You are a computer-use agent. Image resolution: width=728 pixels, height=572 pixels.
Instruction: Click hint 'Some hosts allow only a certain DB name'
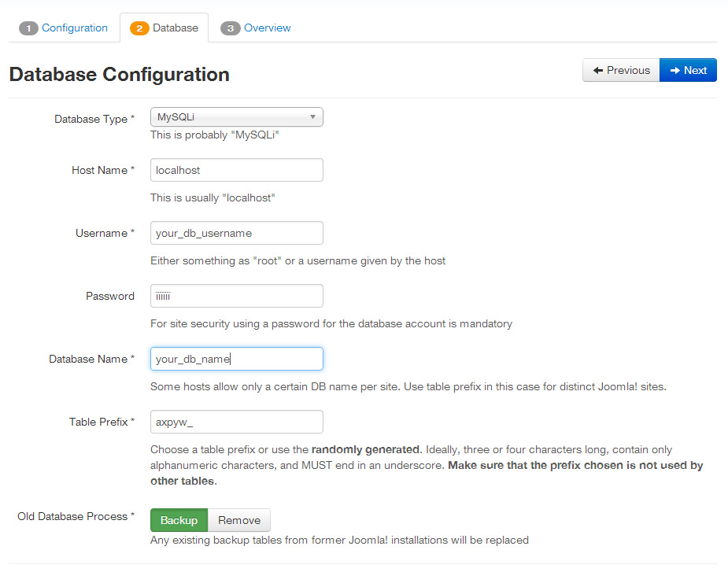pyautogui.click(x=408, y=386)
